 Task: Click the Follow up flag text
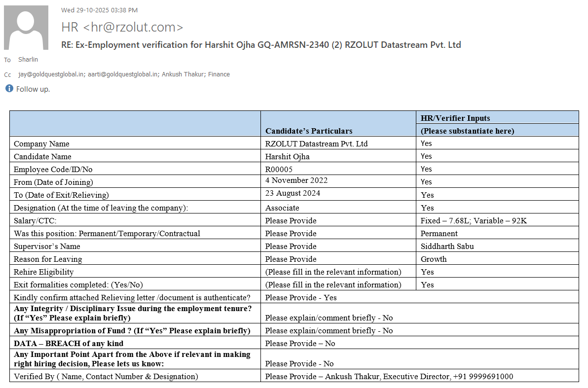pos(33,89)
